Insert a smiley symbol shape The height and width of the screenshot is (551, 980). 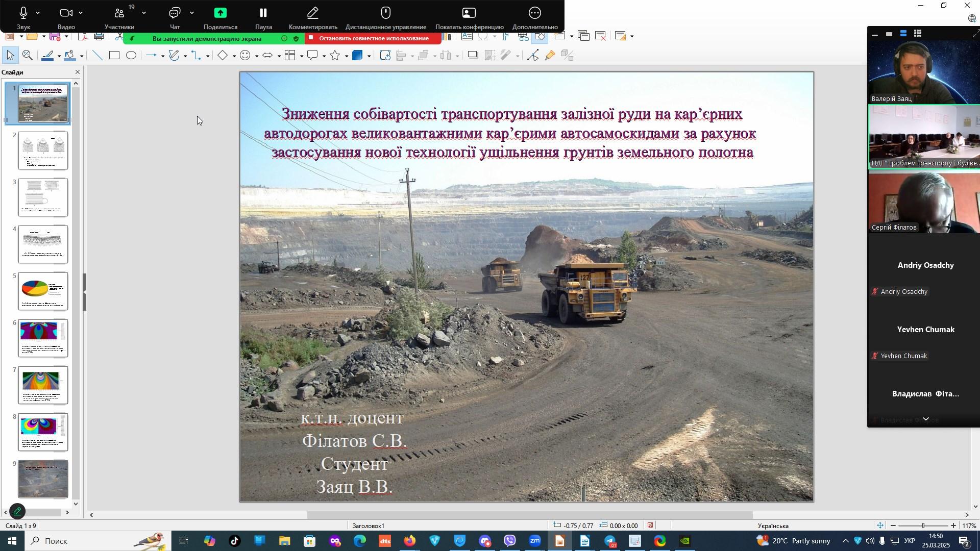tap(246, 56)
